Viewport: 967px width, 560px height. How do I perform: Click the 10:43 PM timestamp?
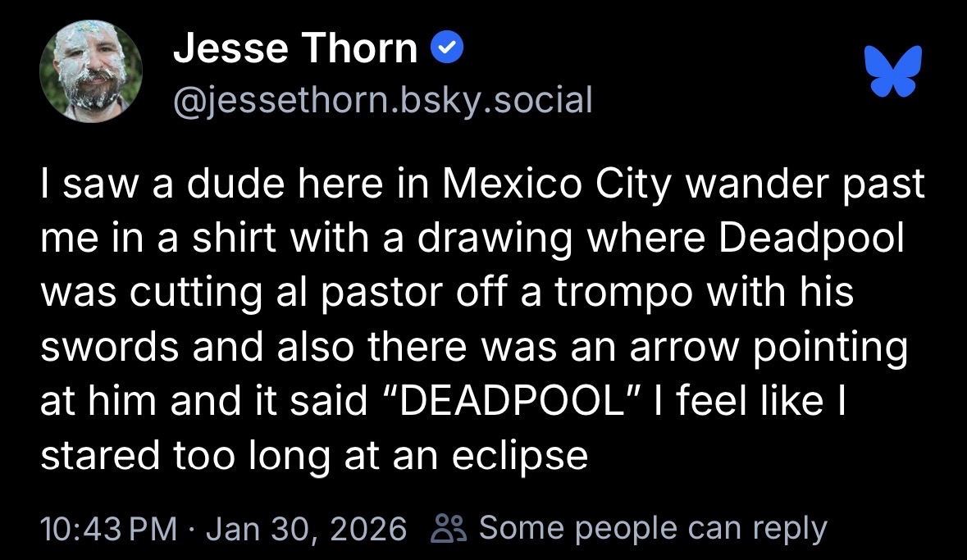(x=109, y=529)
